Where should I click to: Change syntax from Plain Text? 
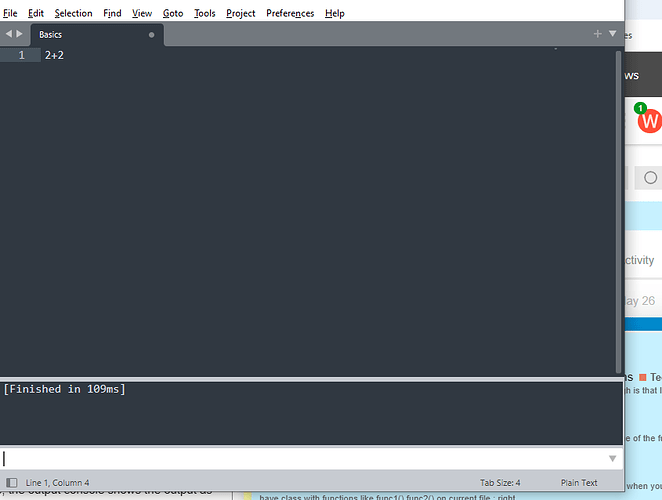coord(579,482)
